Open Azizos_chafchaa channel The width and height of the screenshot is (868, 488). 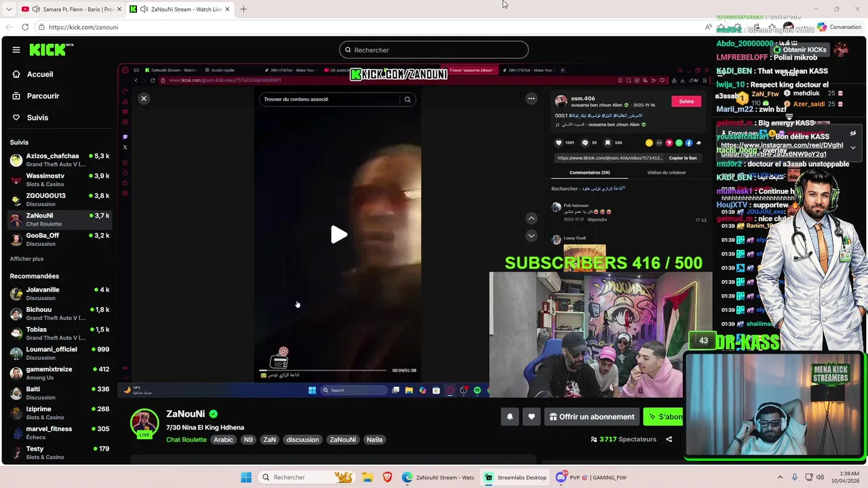coord(60,160)
